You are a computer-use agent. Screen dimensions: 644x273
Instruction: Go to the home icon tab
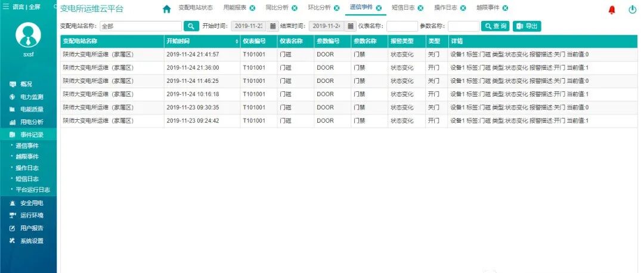166,9
